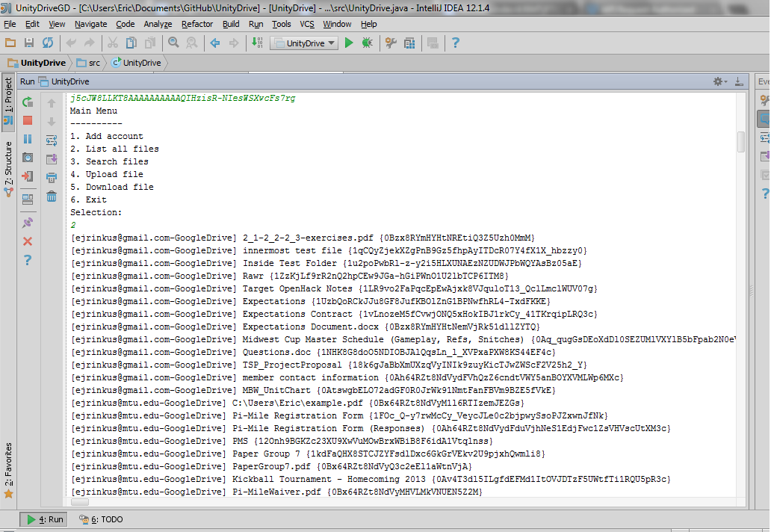
Task: Exit the process with the red arrow door icon
Action: coord(28,176)
